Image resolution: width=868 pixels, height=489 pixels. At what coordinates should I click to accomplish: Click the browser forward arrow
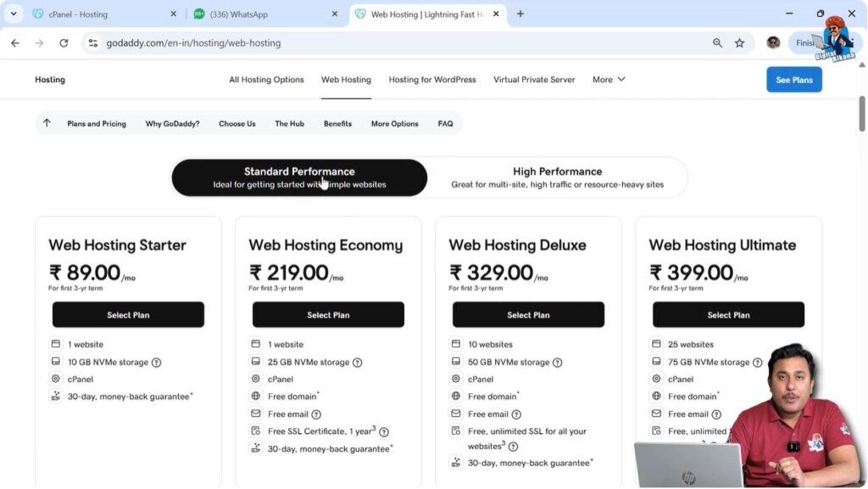point(39,42)
